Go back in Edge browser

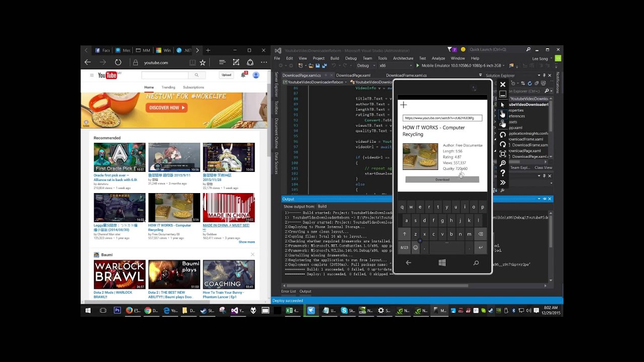(88, 62)
